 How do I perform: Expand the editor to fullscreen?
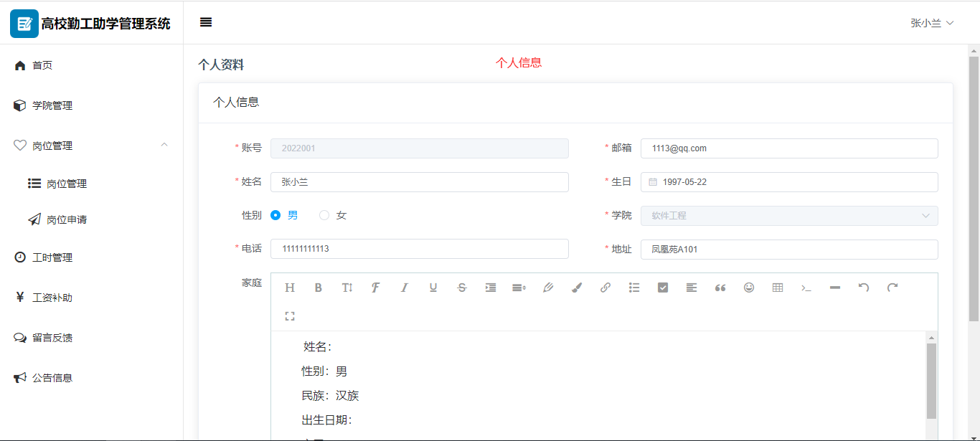[290, 316]
